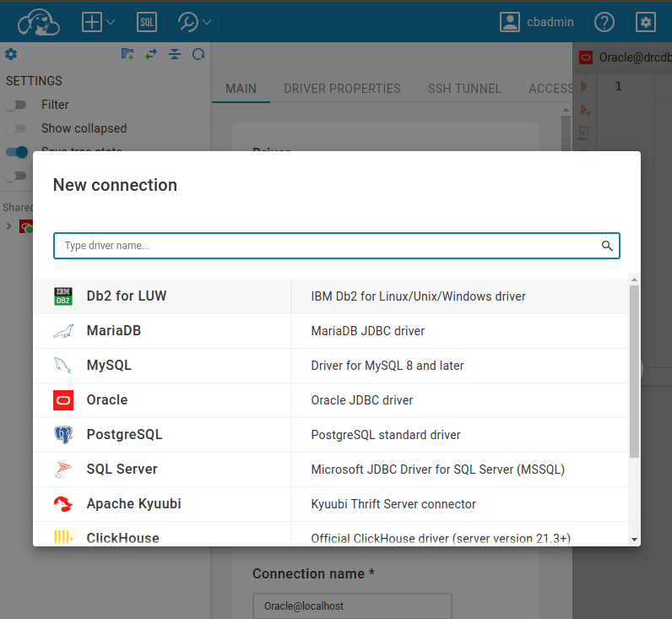Viewport: 672px width, 619px height.
Task: Click 'PostgreSQL standard driver' description
Action: [386, 435]
